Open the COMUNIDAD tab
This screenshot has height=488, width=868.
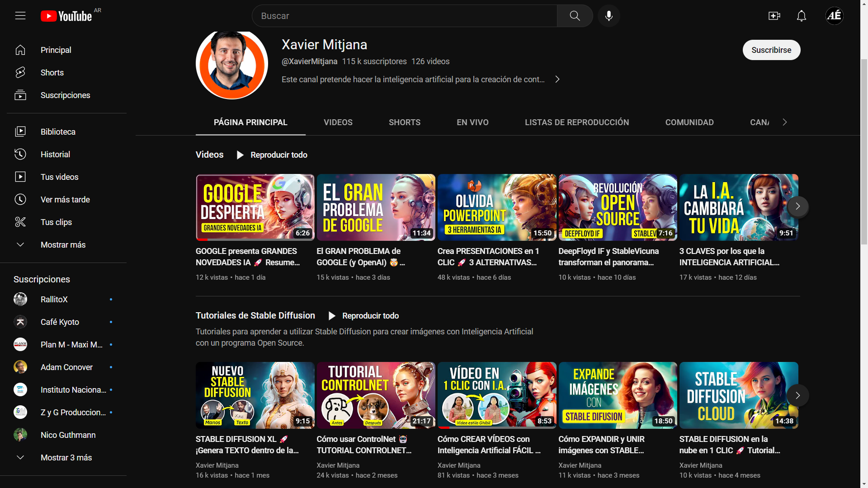pos(689,122)
